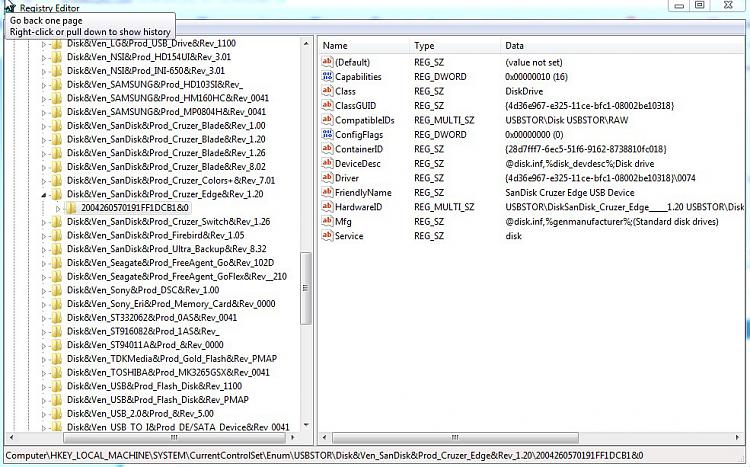Select key Disk&Ven_SanDisk Ultra_Backup Rev_8.32
This screenshot has height=467, width=750.
click(166, 249)
